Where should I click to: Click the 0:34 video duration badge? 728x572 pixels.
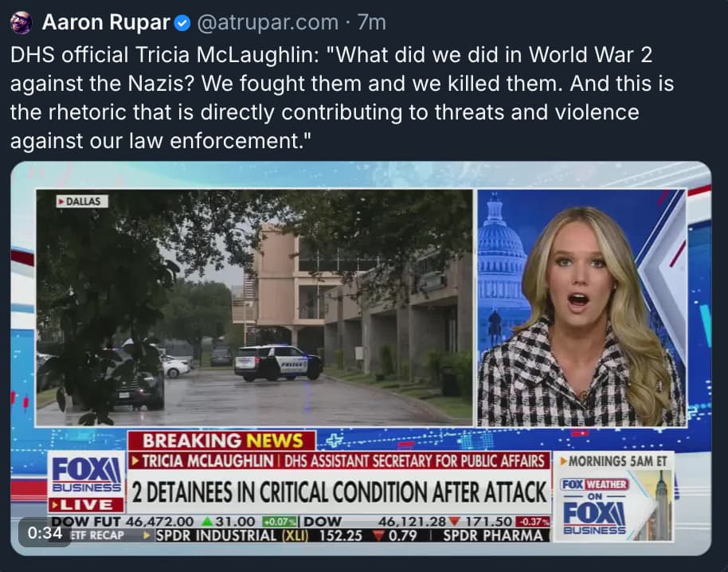[x=45, y=532]
